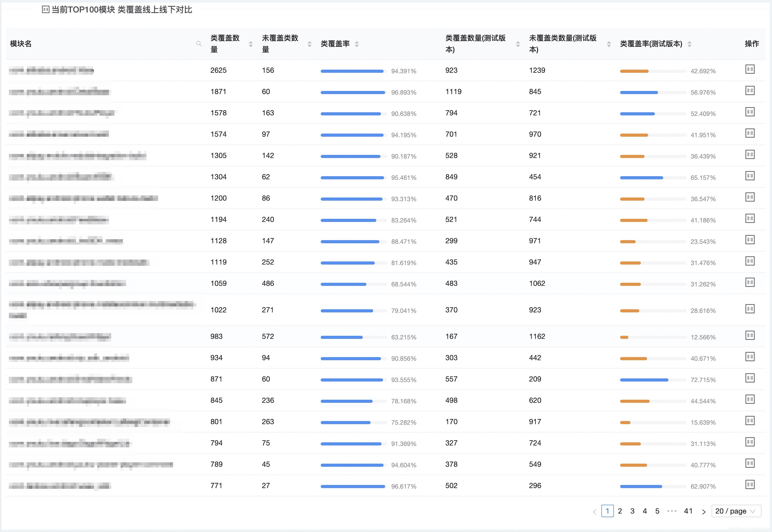Sort by 类覆盖数量 column

click(251, 44)
